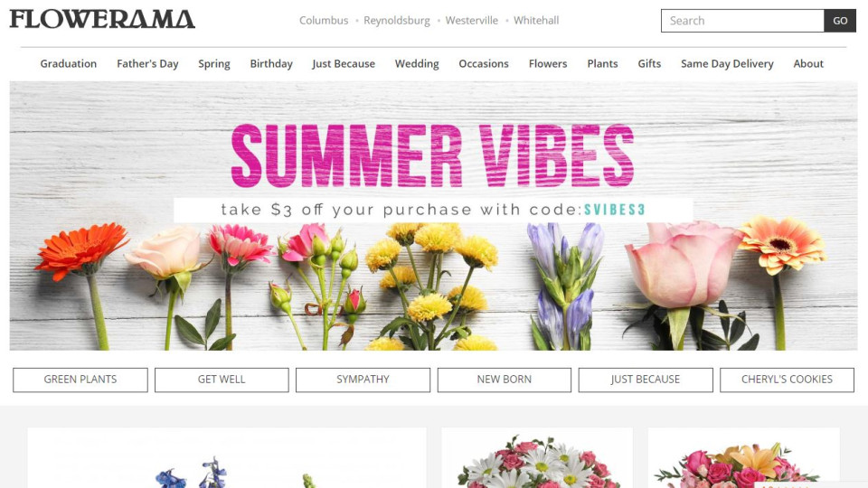Image resolution: width=868 pixels, height=488 pixels.
Task: Open the Reynoldsburg location link
Action: [x=396, y=21]
